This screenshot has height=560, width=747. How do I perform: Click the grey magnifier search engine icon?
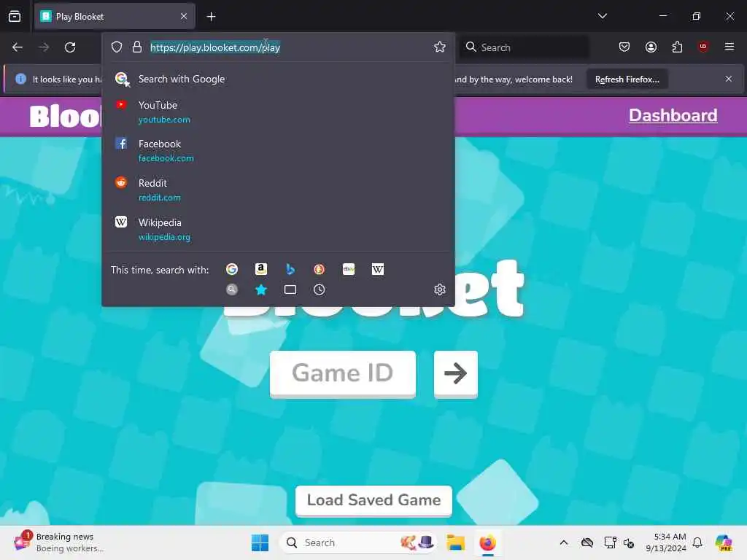tap(232, 289)
